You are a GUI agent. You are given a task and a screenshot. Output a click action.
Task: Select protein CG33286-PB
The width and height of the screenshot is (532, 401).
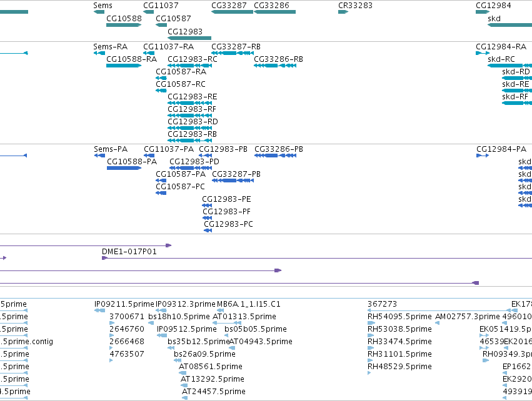tap(279, 149)
